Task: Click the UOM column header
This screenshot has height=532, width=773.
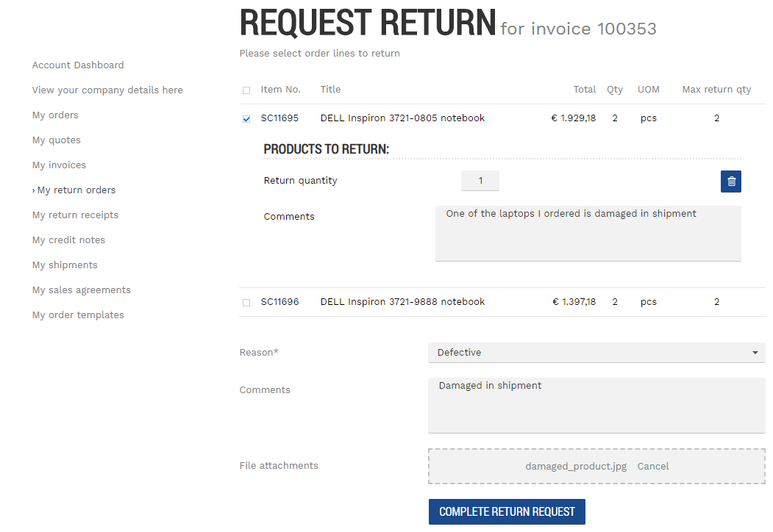Action: (648, 90)
